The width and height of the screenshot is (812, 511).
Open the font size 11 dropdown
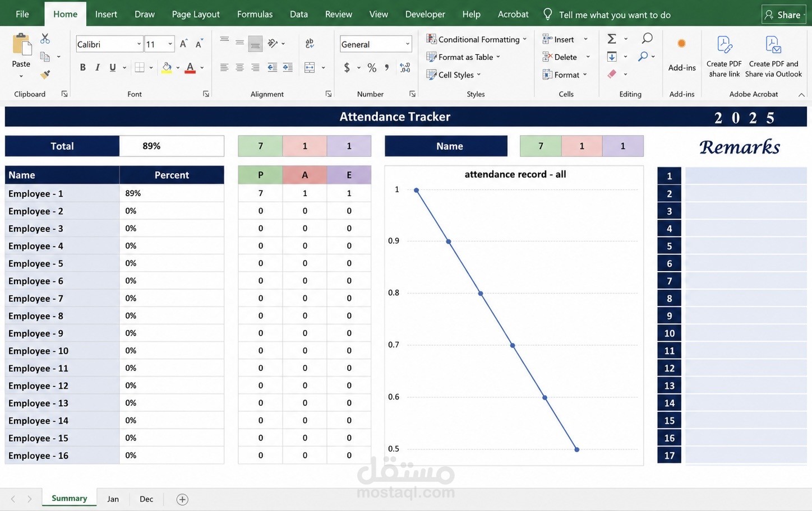(x=170, y=44)
